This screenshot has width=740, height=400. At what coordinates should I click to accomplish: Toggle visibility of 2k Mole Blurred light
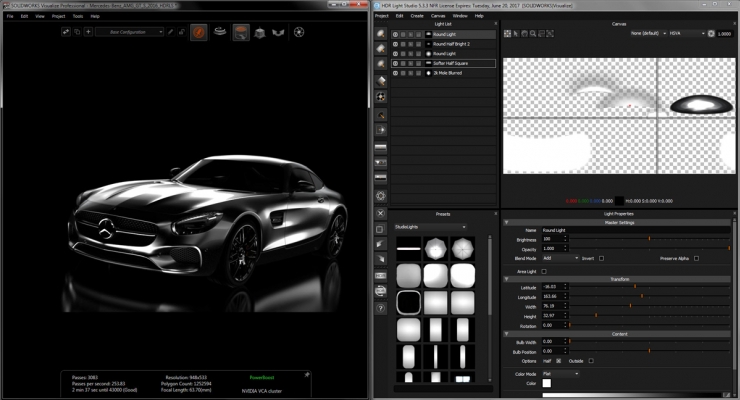pos(395,73)
